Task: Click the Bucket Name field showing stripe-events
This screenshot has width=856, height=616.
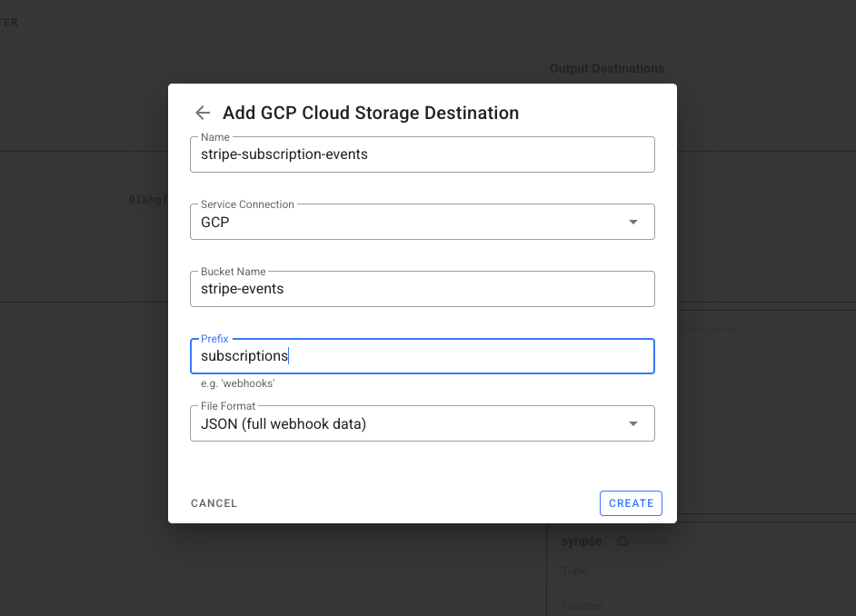Action: (423, 288)
